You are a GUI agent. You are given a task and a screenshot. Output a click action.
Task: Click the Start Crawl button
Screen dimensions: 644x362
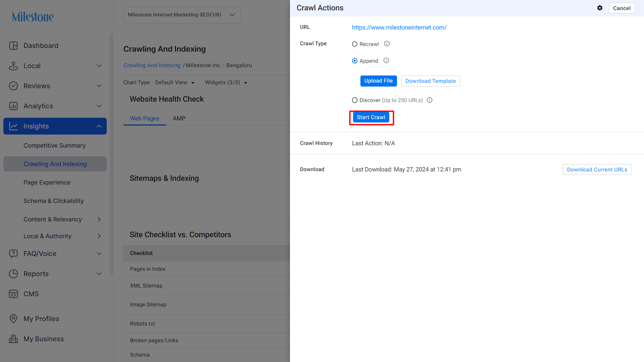[371, 117]
